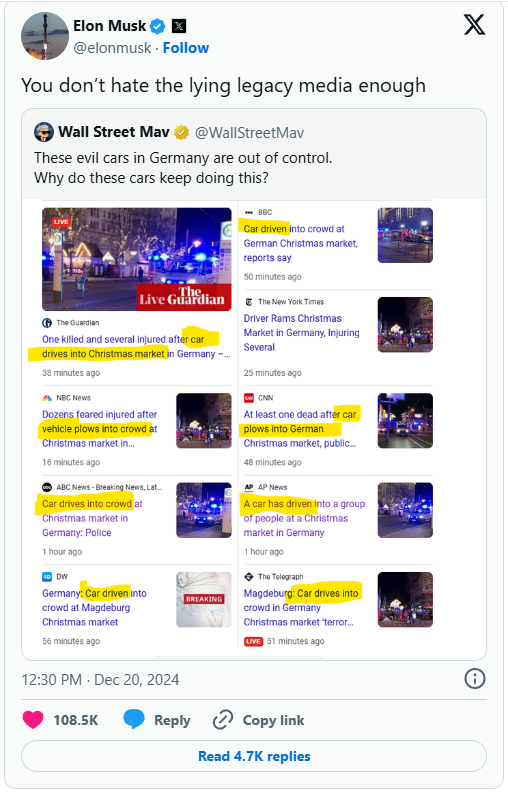Click the X logo in top corner
This screenshot has width=508, height=799.
pos(474,24)
